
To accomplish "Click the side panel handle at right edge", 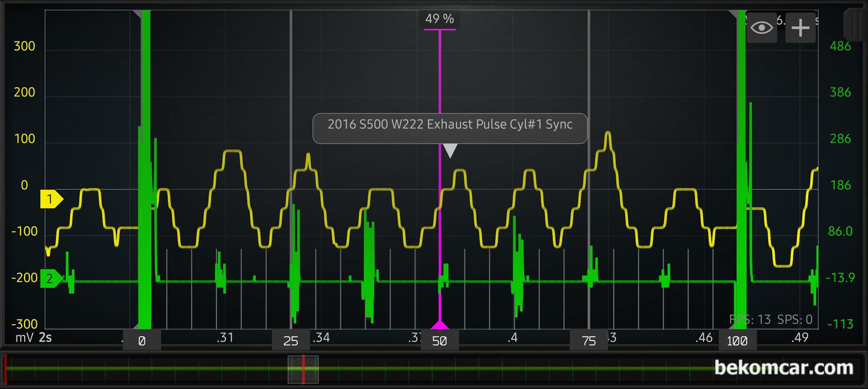I will pyautogui.click(x=853, y=25).
